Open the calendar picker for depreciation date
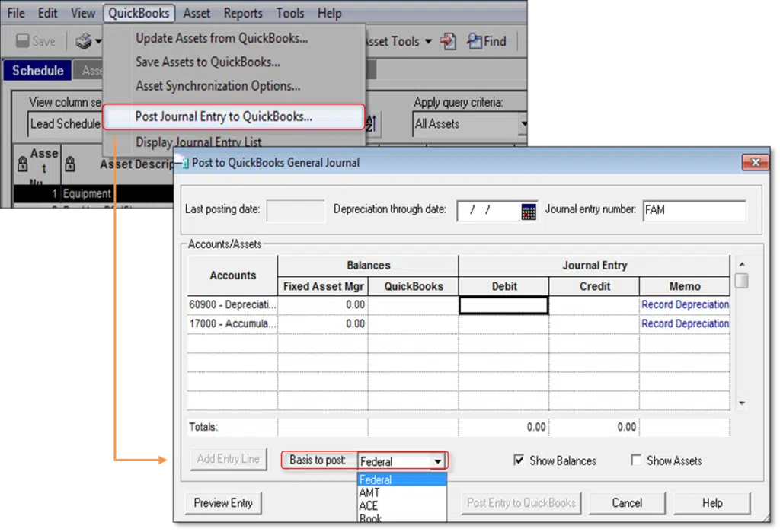 (x=529, y=212)
